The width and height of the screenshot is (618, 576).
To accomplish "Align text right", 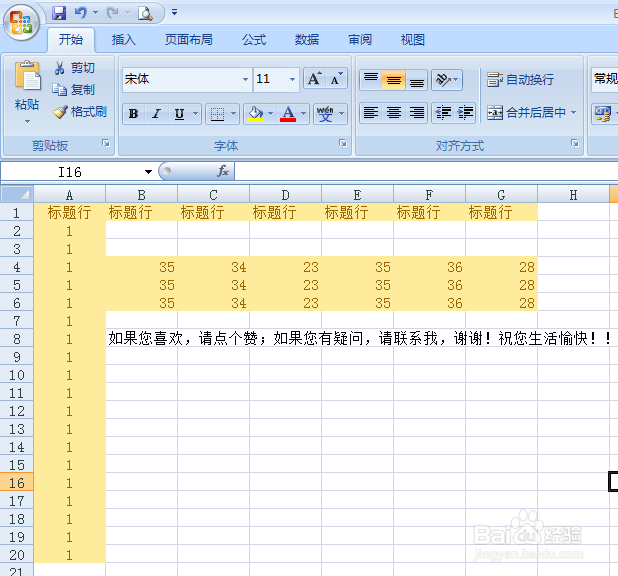I will click(x=417, y=113).
